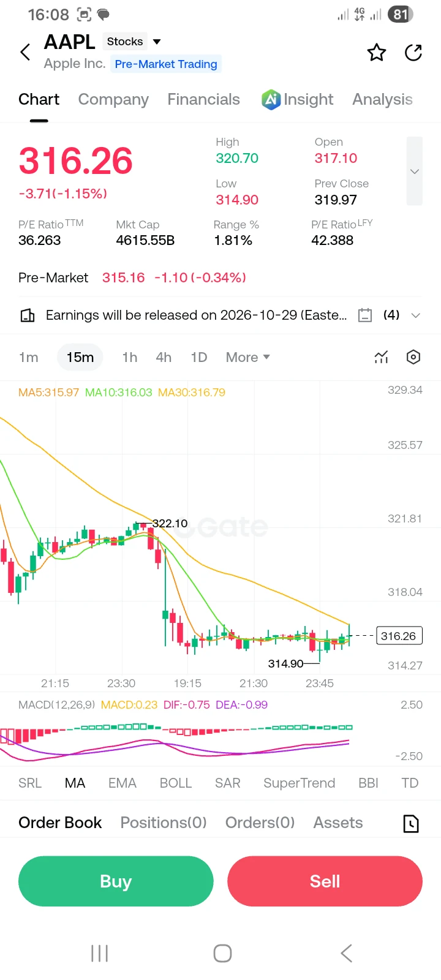441x980 pixels.
Task: Open the Positions(0) tab
Action: (164, 823)
